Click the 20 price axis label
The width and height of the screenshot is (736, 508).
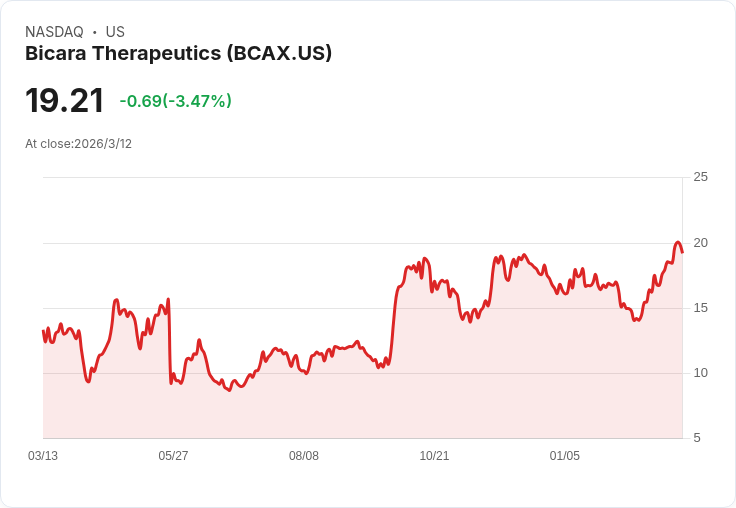(700, 243)
